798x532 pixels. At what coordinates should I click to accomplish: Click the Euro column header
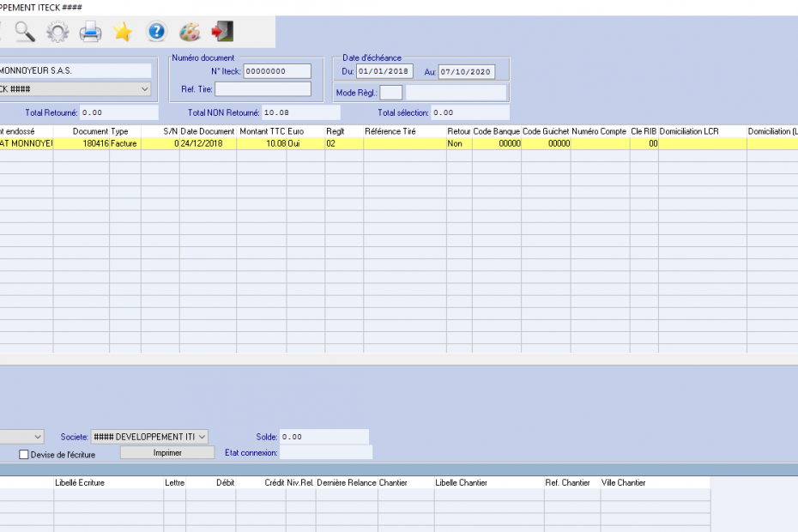(305, 131)
